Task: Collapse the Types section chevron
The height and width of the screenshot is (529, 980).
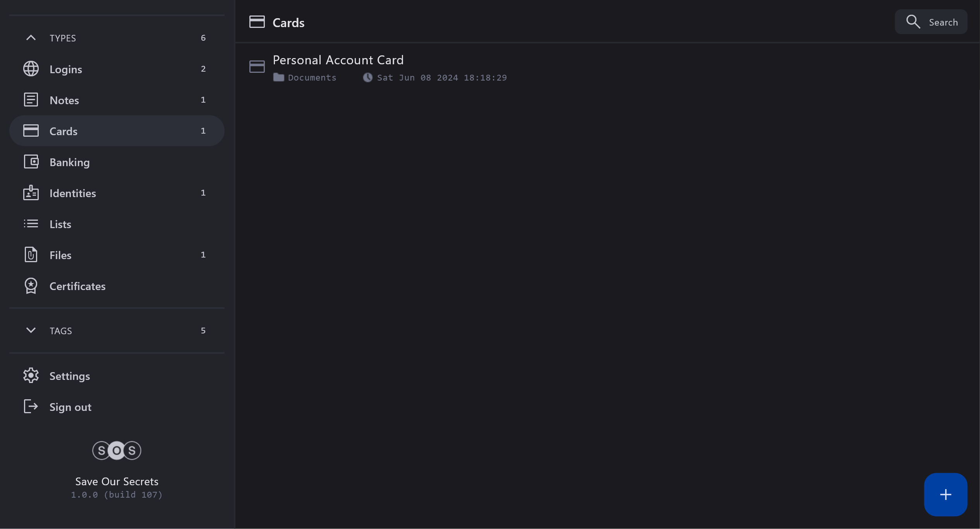Action: [x=31, y=38]
